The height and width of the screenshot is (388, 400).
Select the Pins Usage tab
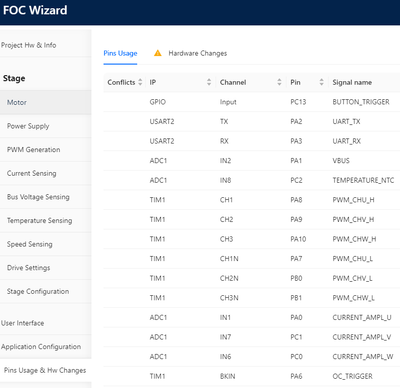coord(120,53)
